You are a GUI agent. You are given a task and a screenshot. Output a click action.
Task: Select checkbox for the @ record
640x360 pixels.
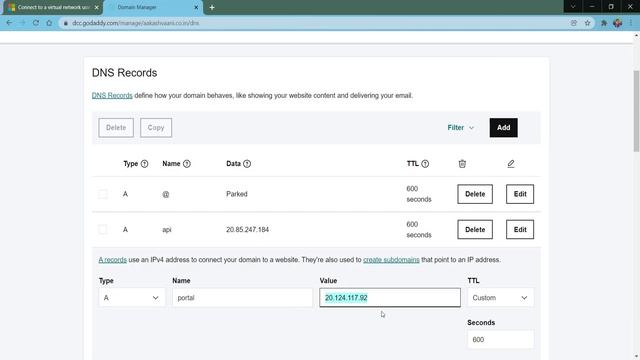(x=103, y=194)
